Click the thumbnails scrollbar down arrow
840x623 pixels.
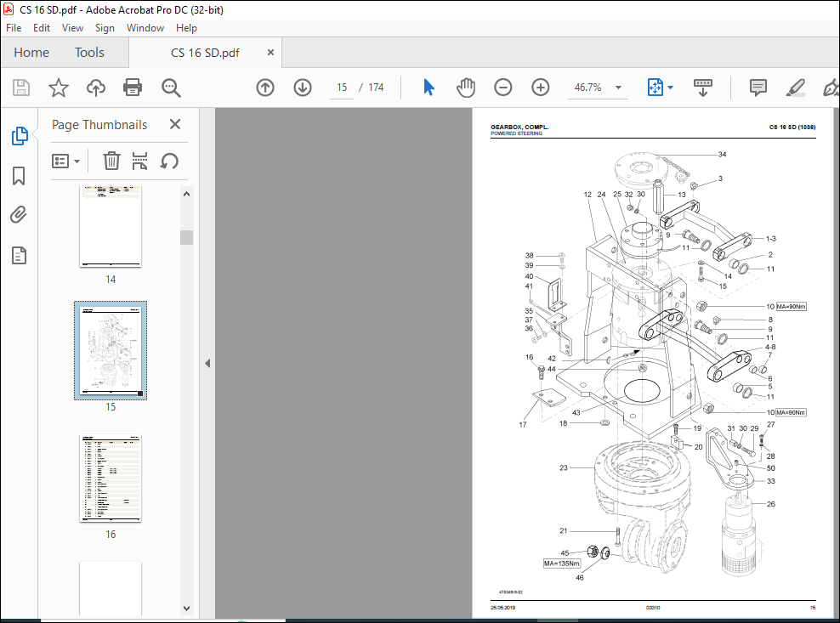click(x=186, y=608)
